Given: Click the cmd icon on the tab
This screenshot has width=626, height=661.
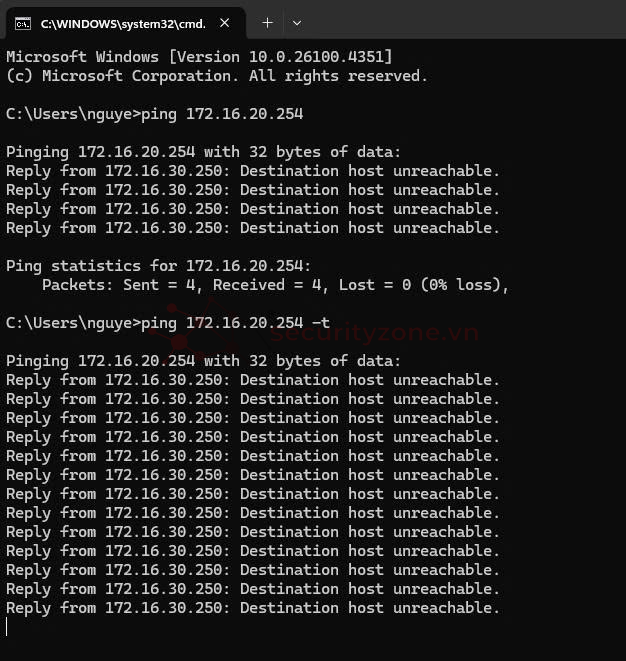Looking at the screenshot, I should pyautogui.click(x=23, y=24).
